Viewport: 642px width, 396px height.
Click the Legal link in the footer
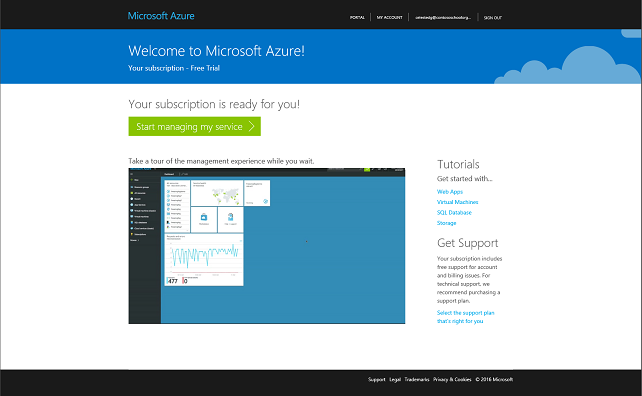(x=395, y=380)
